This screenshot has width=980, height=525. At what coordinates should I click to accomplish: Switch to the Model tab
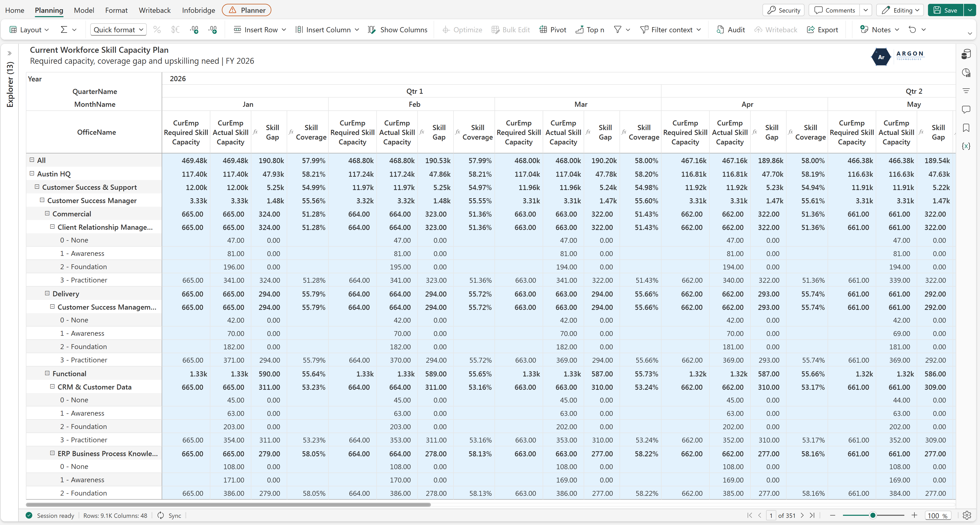84,10
